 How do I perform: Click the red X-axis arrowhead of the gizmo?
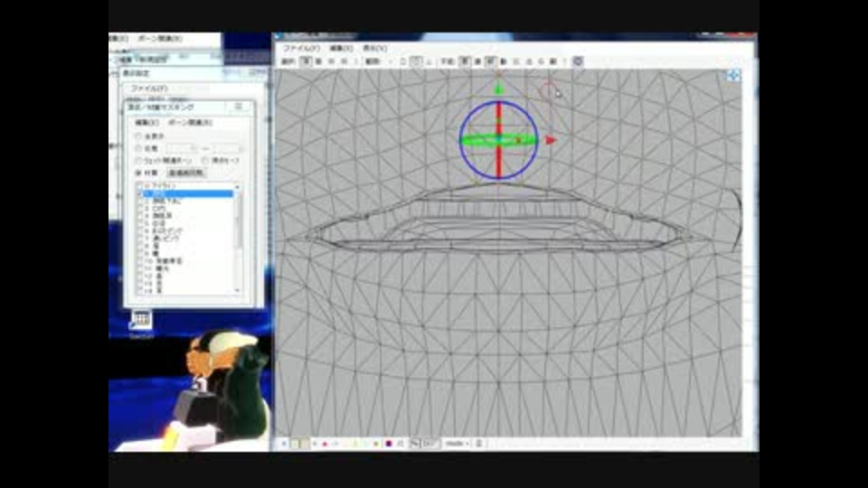(551, 141)
